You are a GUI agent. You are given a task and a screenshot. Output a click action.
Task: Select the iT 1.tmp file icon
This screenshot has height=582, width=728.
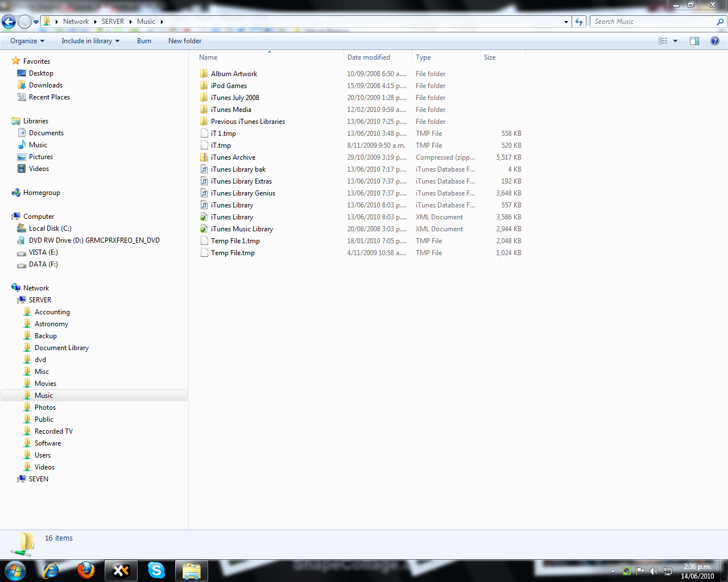tap(204, 134)
